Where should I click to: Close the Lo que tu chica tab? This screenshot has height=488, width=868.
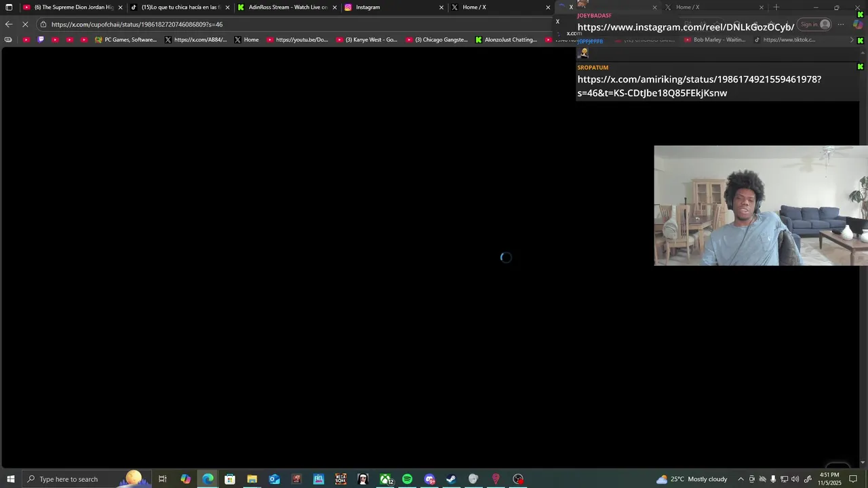click(x=228, y=7)
